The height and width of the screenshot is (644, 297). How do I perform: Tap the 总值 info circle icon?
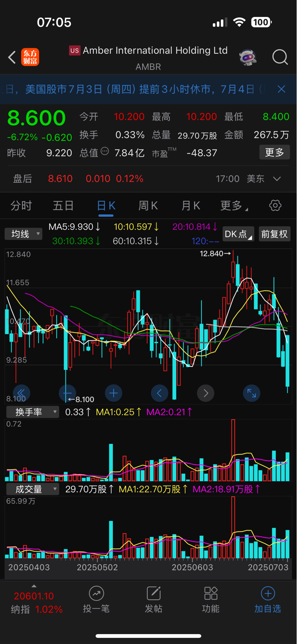tap(105, 151)
